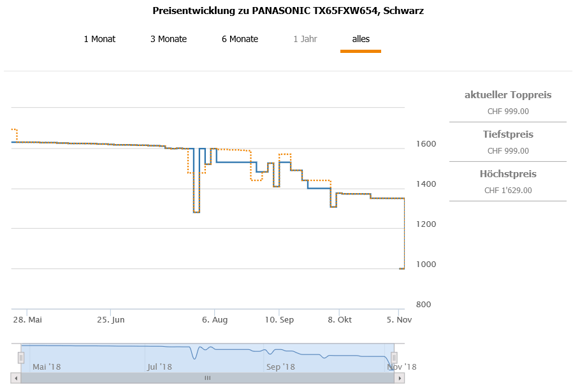Click the 6. Aug x-axis label

[x=215, y=319]
